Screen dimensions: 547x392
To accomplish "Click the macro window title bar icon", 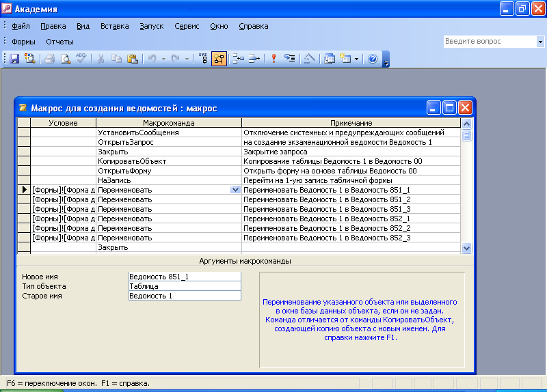I will tap(23, 108).
